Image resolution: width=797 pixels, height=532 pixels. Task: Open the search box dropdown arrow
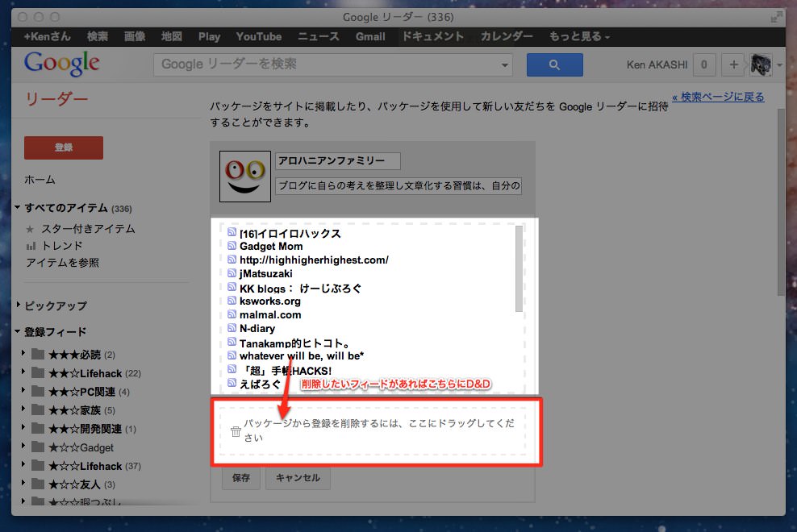tap(504, 65)
